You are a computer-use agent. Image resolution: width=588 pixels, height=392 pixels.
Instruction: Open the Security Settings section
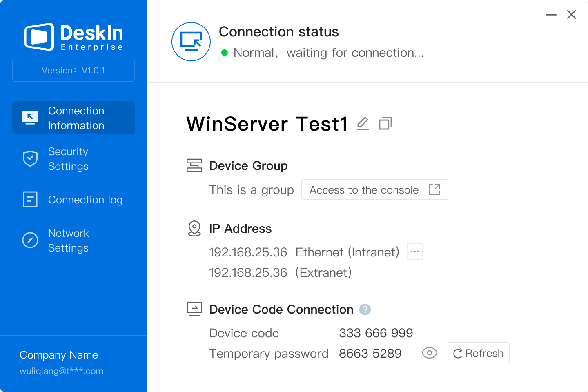pos(68,159)
